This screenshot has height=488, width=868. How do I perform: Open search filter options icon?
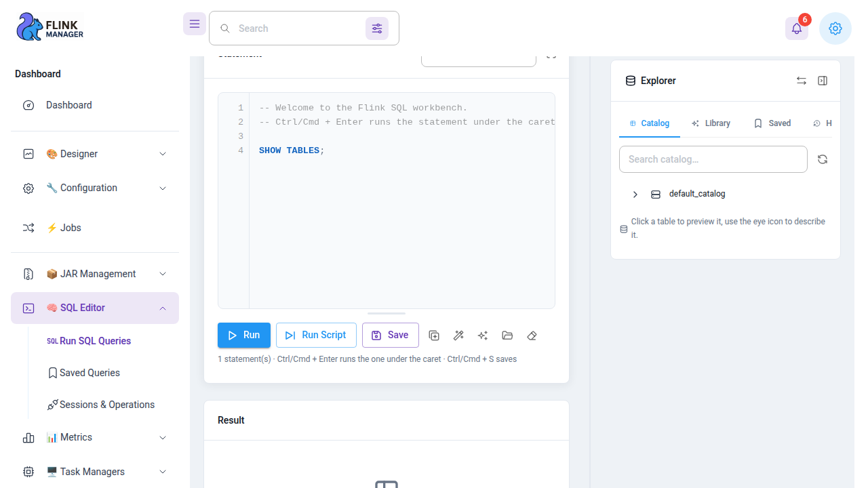tap(377, 28)
